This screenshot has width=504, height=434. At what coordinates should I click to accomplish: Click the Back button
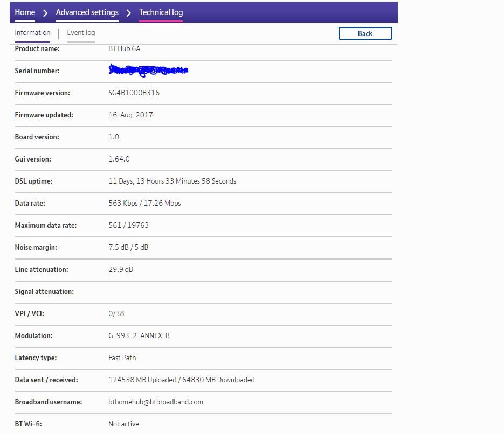click(x=365, y=33)
